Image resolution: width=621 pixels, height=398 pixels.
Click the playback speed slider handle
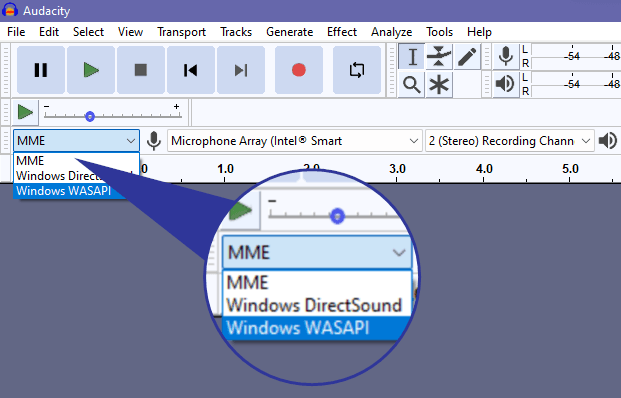[90, 116]
